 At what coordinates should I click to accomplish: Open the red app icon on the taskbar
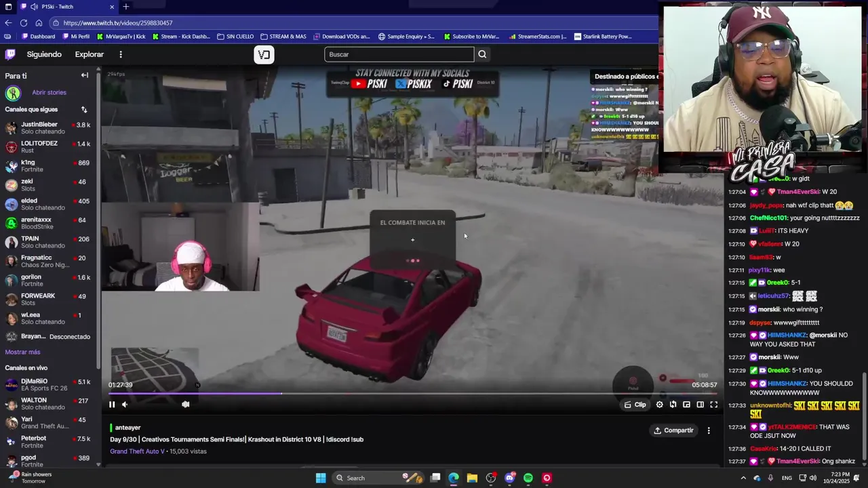pos(547,478)
